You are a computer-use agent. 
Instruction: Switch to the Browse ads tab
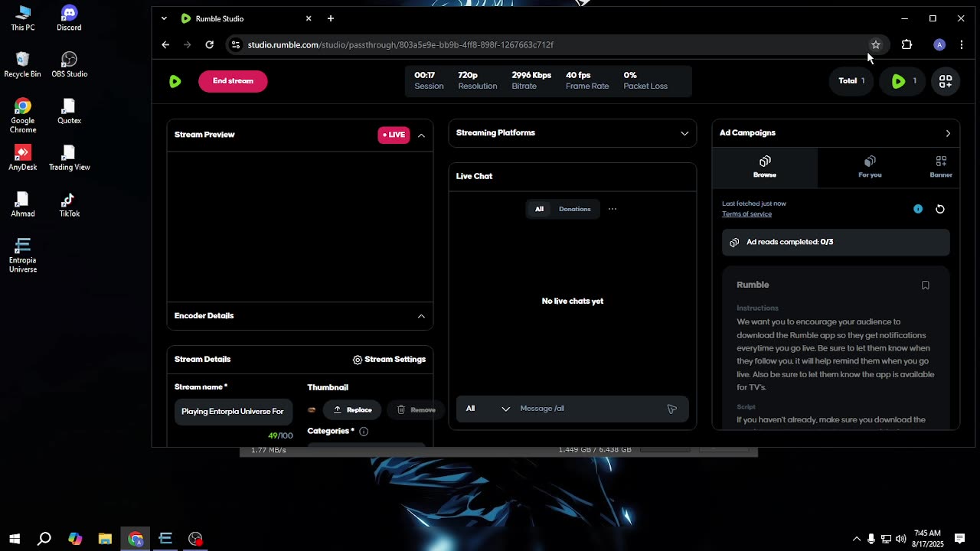765,167
